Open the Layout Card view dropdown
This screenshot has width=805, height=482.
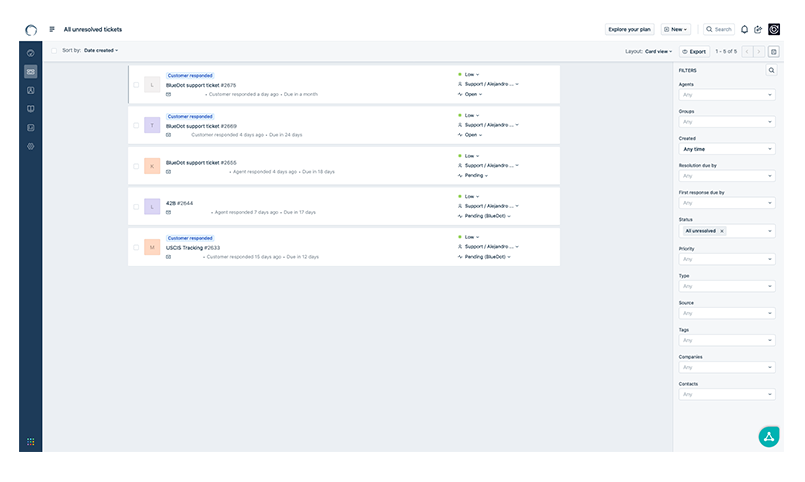pos(658,51)
